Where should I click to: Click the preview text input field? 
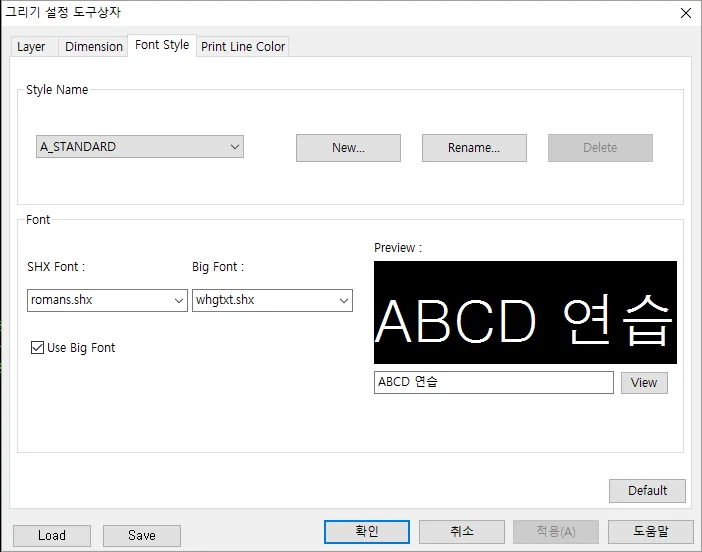[x=494, y=382]
